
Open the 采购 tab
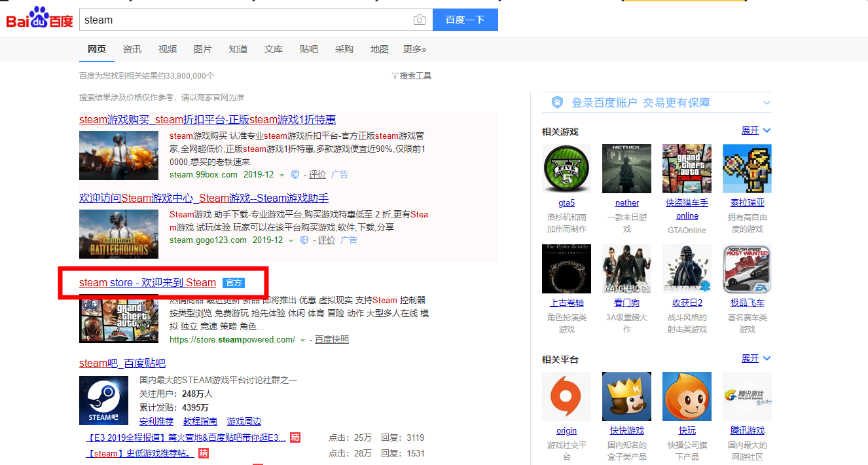click(x=344, y=49)
